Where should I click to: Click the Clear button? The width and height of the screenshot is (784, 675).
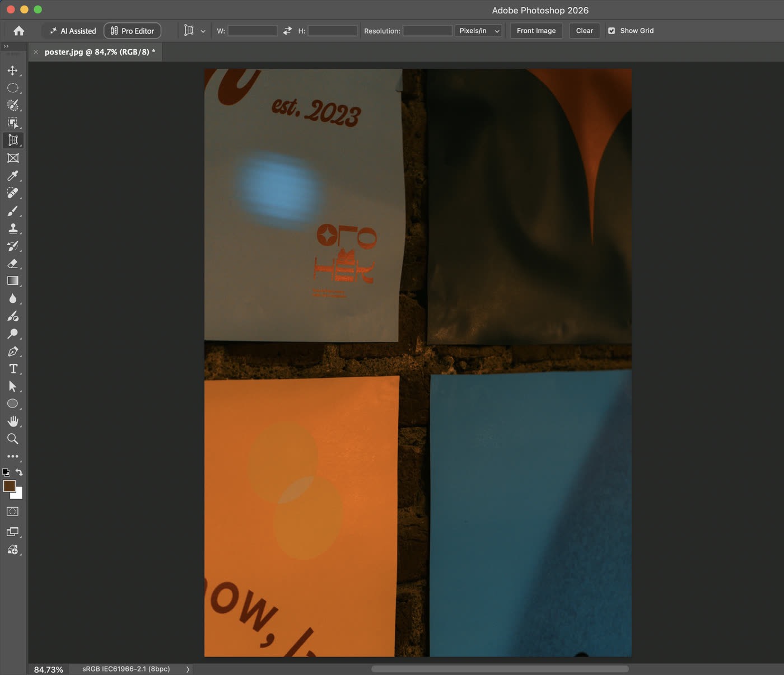coord(585,31)
